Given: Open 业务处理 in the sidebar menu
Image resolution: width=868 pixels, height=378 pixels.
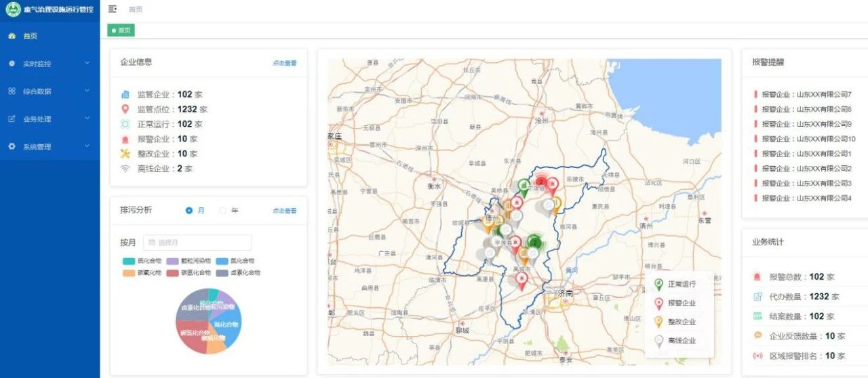Looking at the screenshot, I should [x=37, y=119].
